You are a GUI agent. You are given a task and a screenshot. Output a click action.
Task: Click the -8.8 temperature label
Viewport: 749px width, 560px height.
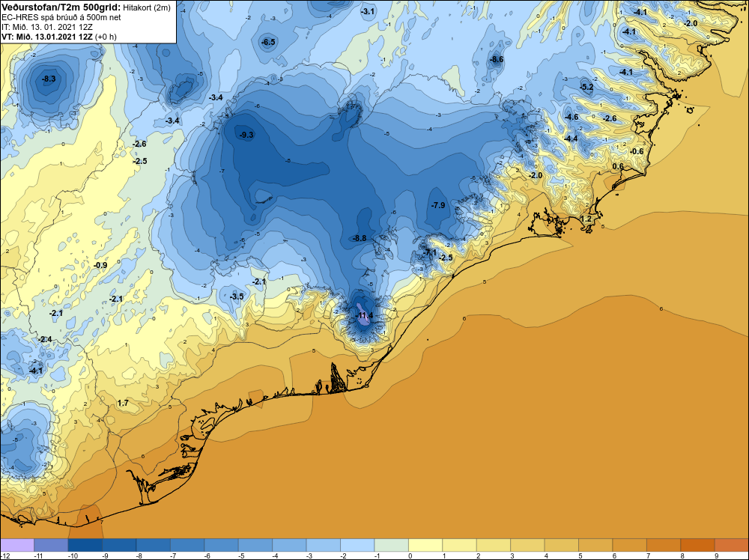point(360,238)
